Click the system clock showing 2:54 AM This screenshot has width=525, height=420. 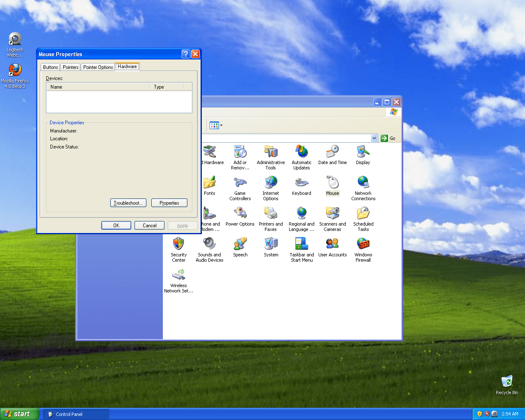click(x=510, y=414)
